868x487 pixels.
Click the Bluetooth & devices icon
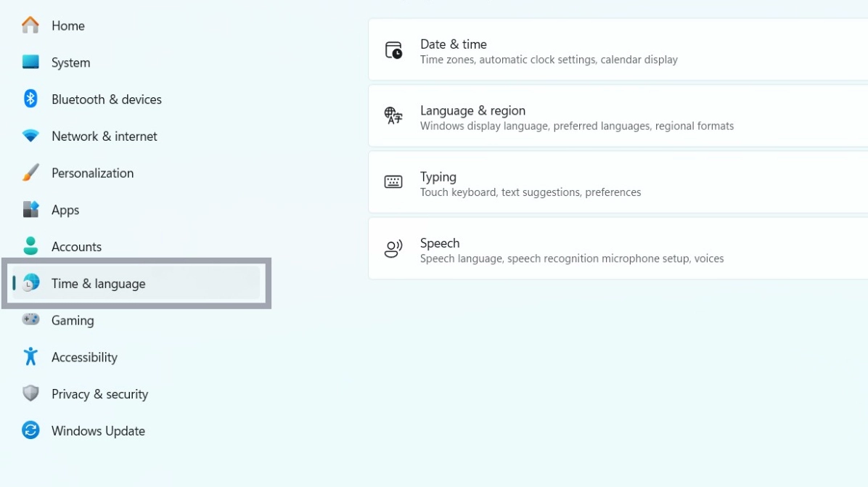[30, 99]
